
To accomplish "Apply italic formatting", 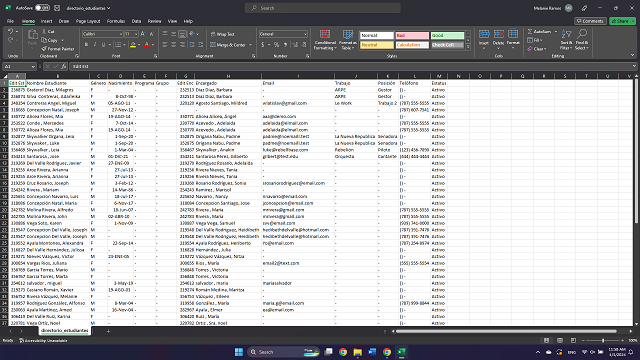I will tap(95, 45).
